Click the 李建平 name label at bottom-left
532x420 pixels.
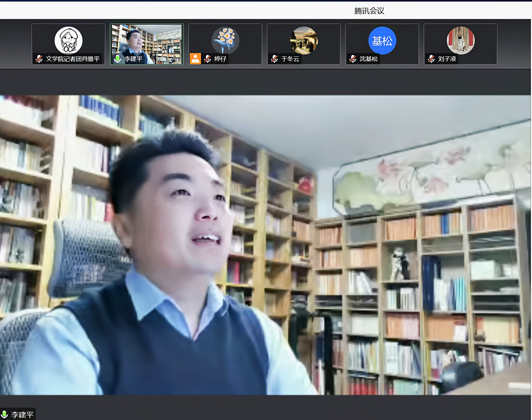[22, 415]
